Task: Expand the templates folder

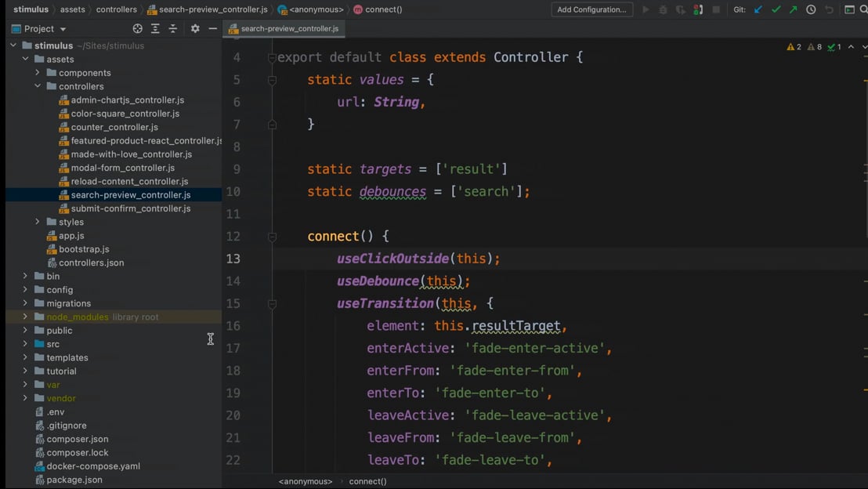Action: point(26,357)
